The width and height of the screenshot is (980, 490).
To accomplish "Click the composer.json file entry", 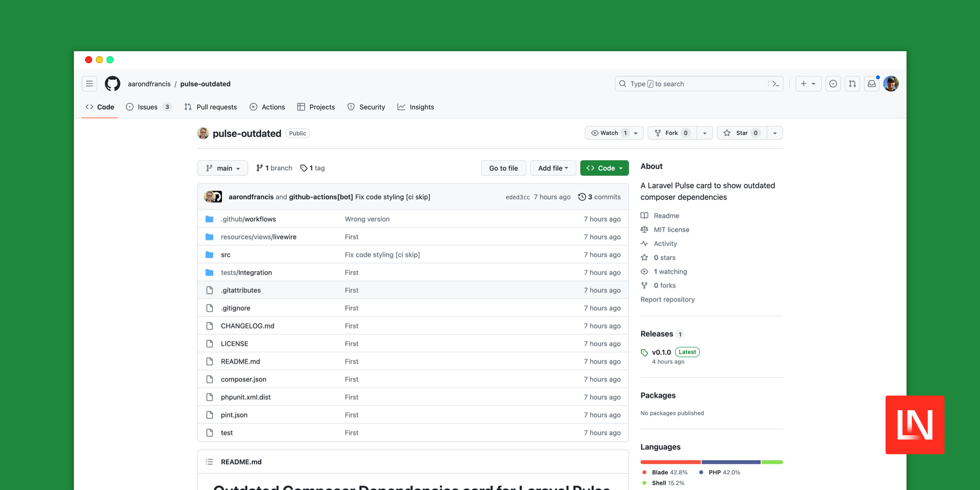I will 244,379.
